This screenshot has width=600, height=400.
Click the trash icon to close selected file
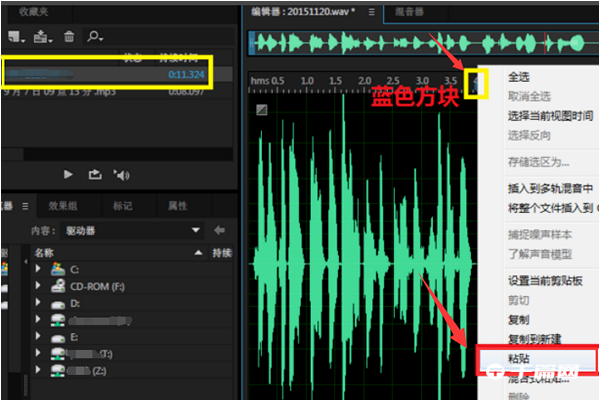pyautogui.click(x=69, y=37)
